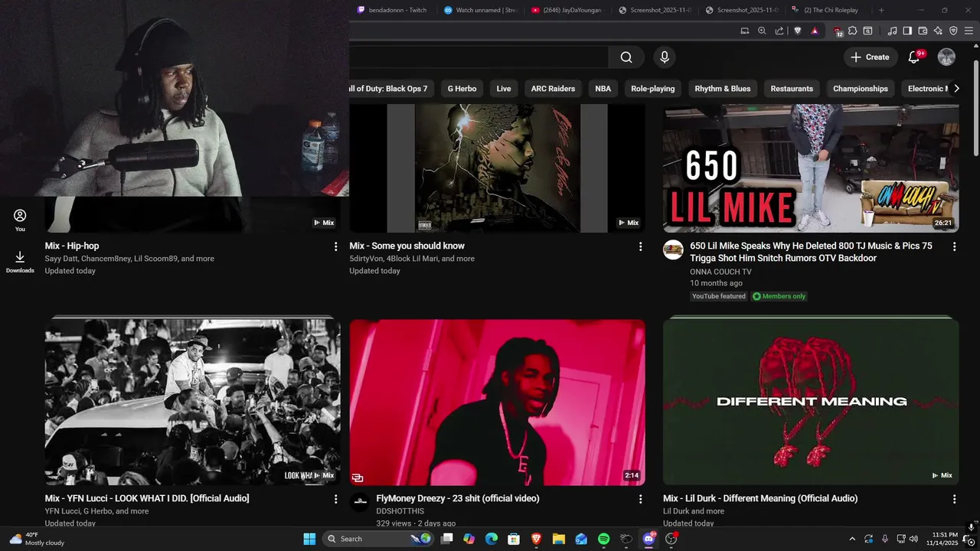Open more options for Mix - Hip-hop
The width and height of the screenshot is (980, 551).
coord(335,246)
